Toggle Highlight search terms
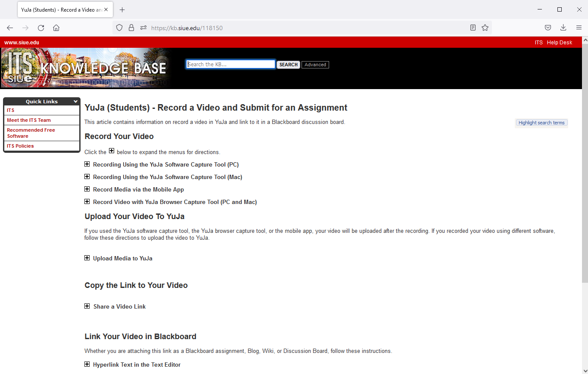This screenshot has height=374, width=588. tap(541, 123)
